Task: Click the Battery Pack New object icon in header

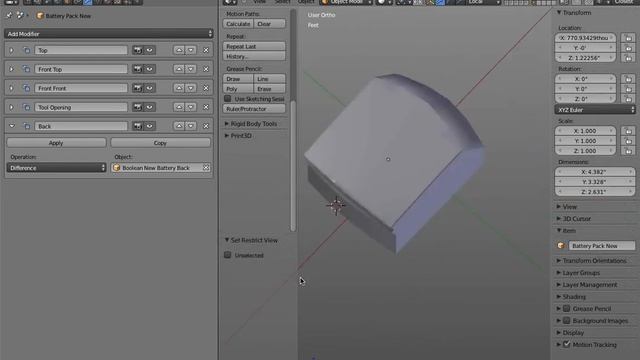Action: tap(40, 16)
